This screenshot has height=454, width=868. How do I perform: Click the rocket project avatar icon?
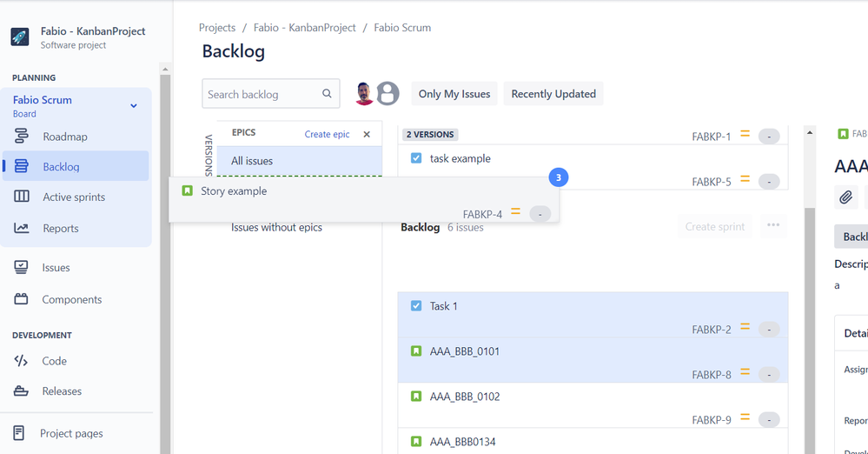(x=20, y=37)
